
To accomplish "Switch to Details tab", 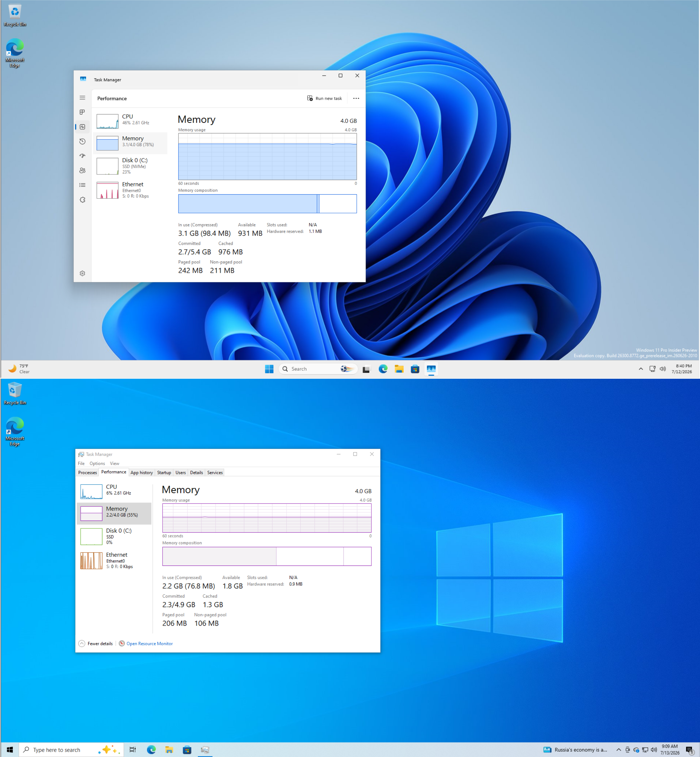I will coord(196,473).
